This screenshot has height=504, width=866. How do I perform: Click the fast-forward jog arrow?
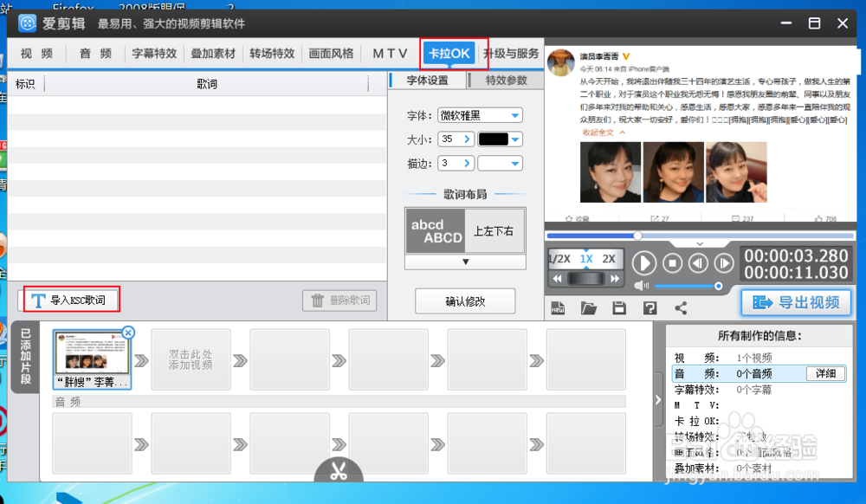[615, 279]
